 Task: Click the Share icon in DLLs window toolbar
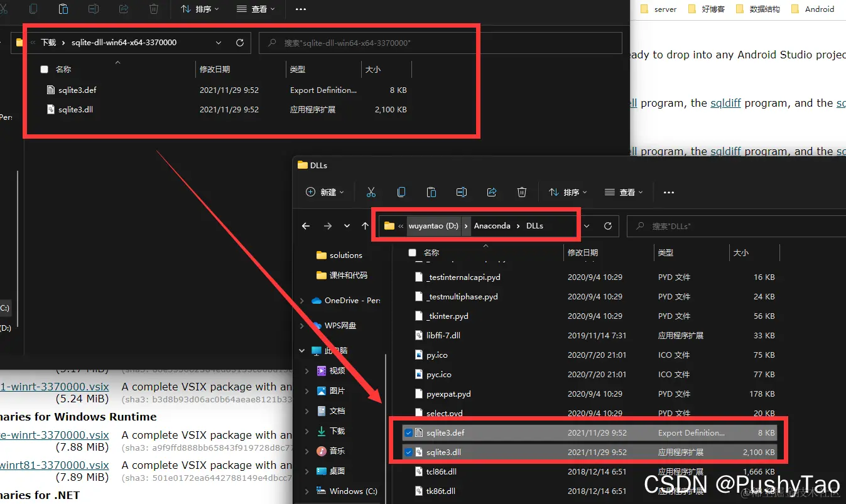point(492,192)
